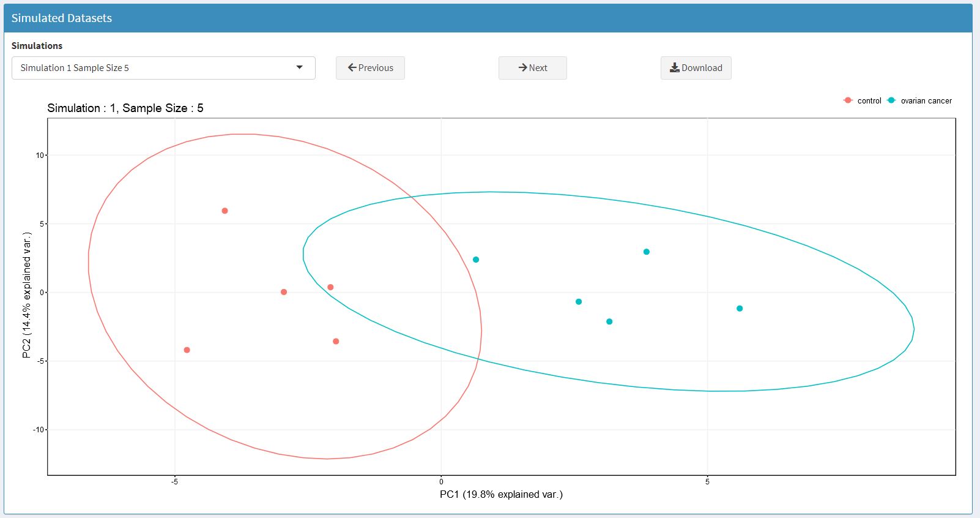Click the x-axis tick label 0
Screen dimensions: 980x518
(x=441, y=482)
